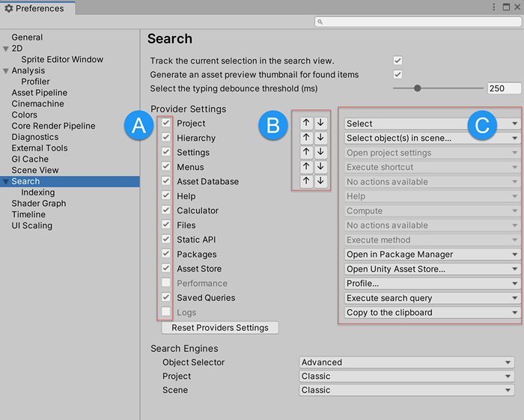Move Settings provider down
The image size is (524, 420).
click(321, 152)
